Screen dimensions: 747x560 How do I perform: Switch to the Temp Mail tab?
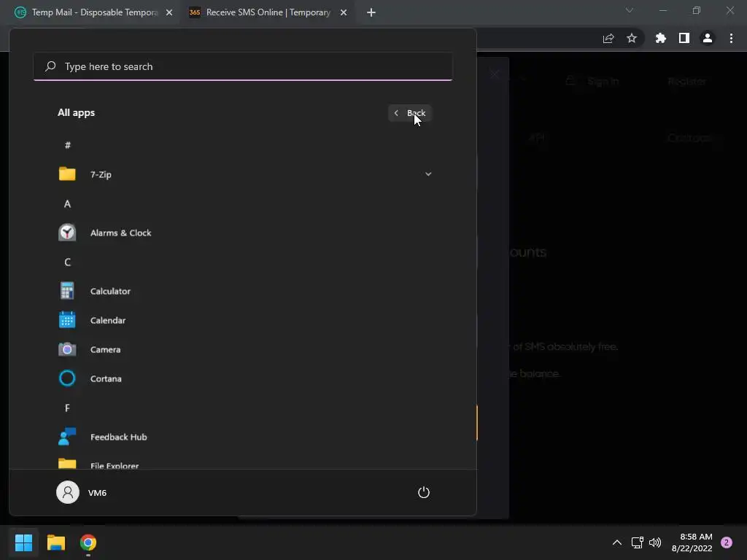[x=94, y=12]
